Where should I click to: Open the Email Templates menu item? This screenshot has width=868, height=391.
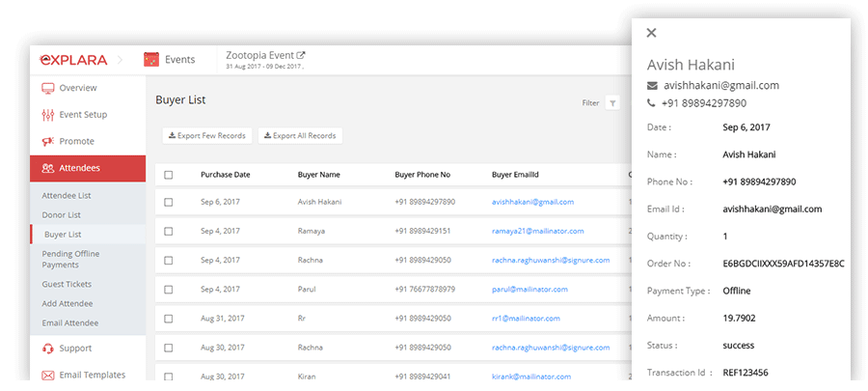point(88,375)
